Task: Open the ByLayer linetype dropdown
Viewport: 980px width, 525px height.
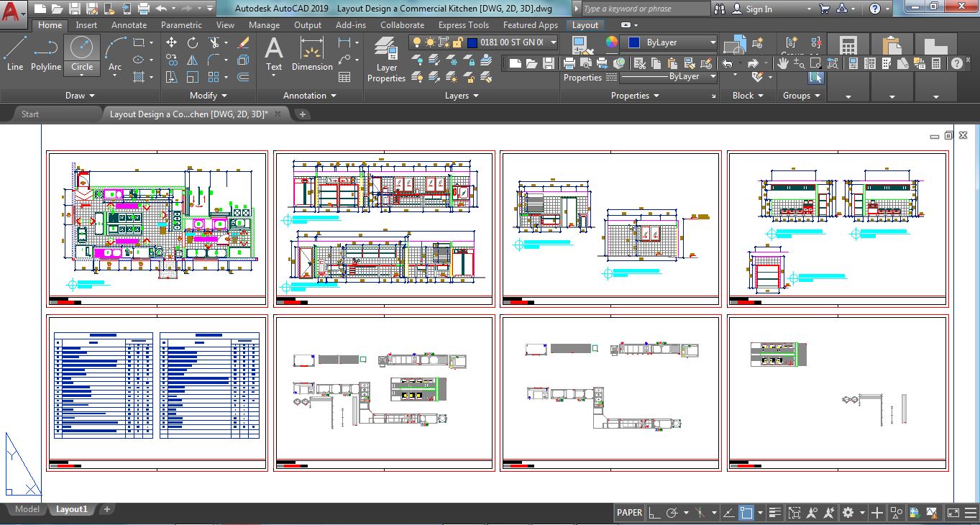Action: (669, 76)
